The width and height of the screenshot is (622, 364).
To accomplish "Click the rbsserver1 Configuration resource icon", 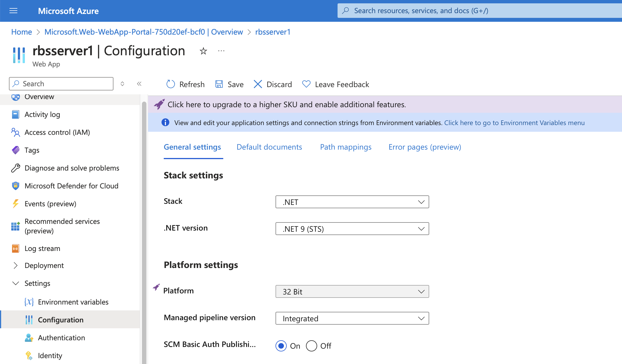I will coord(19,55).
